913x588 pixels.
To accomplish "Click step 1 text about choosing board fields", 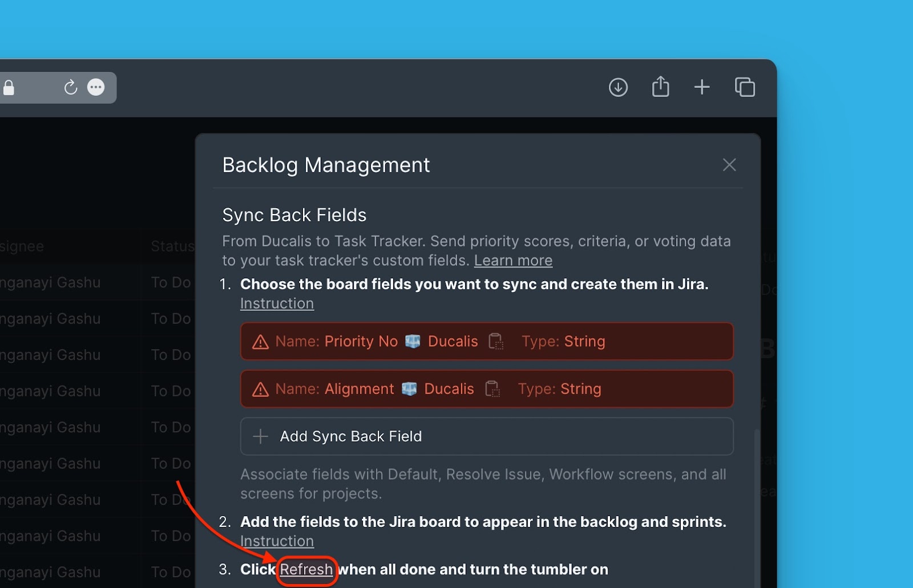I will 474,284.
